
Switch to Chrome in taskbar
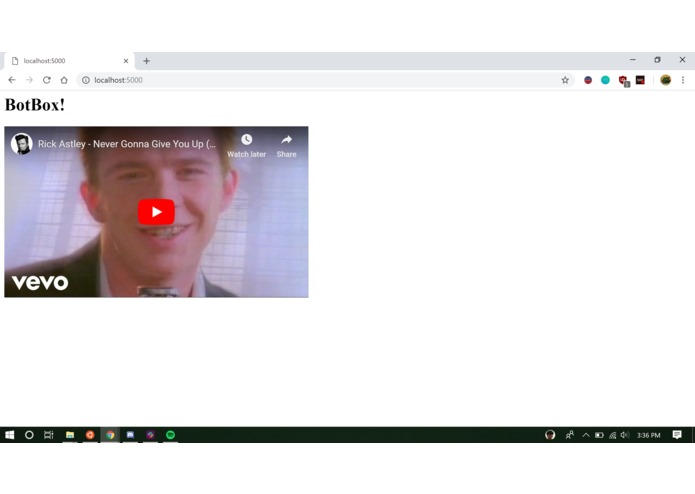pos(110,435)
